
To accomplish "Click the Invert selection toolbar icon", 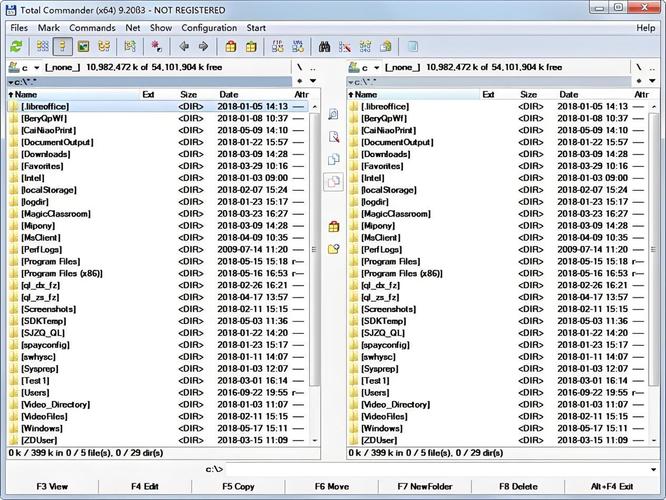I will (130, 46).
